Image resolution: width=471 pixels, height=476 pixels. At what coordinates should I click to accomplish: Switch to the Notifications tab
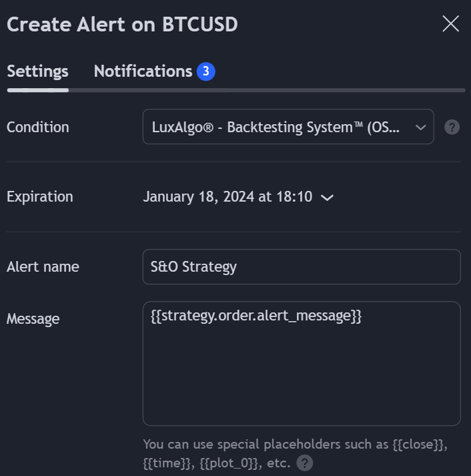[x=143, y=71]
